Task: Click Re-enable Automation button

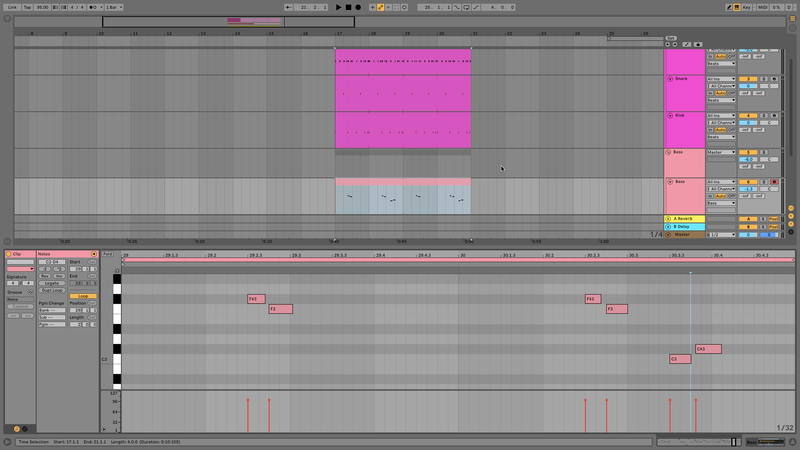Action: click(388, 7)
